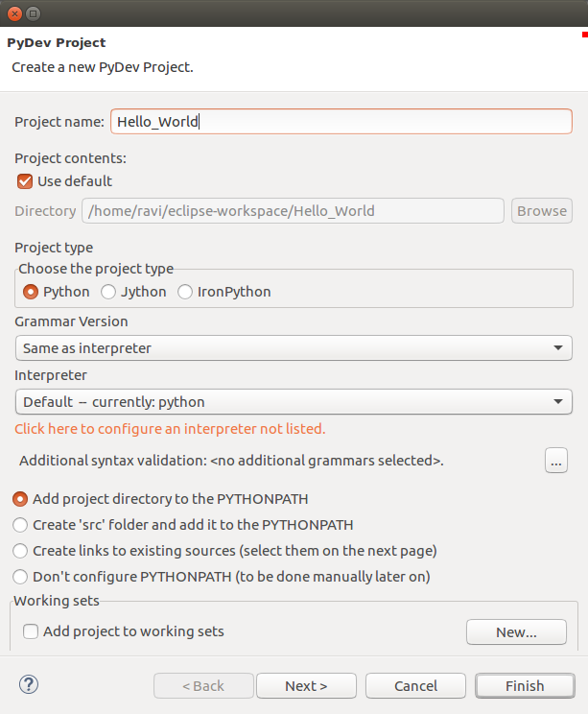
Task: Click the ellipsis button for syntax validation
Action: 556,461
